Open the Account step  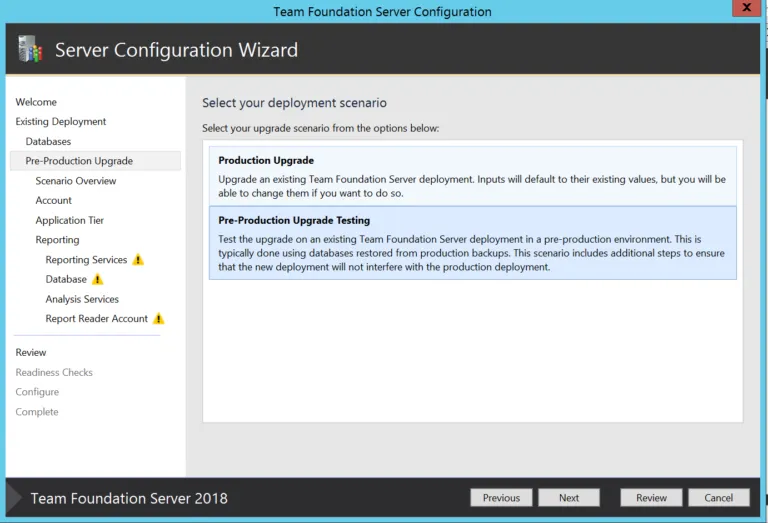[x=53, y=200]
